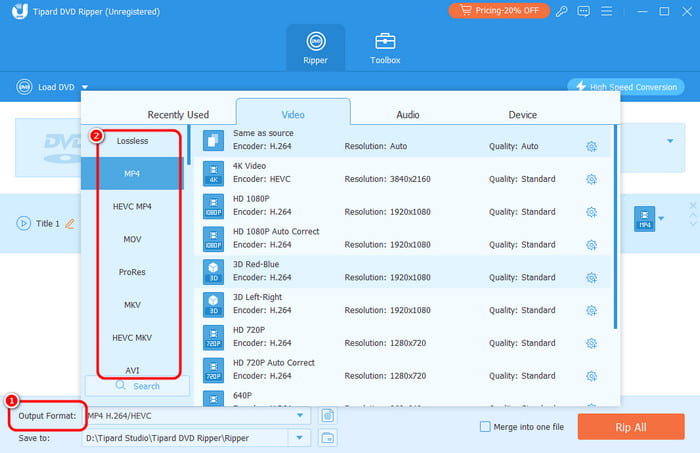Open the Toolbox module
This screenshot has width=700, height=453.
click(385, 48)
